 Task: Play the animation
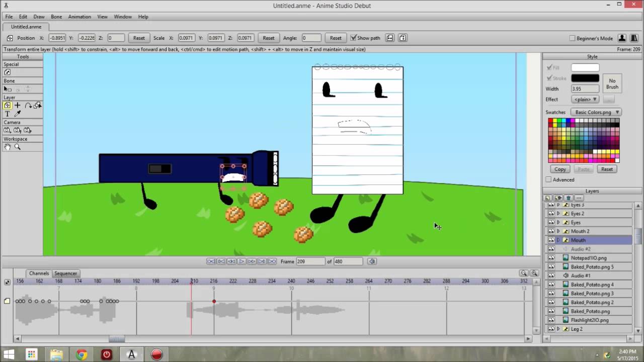tap(242, 261)
